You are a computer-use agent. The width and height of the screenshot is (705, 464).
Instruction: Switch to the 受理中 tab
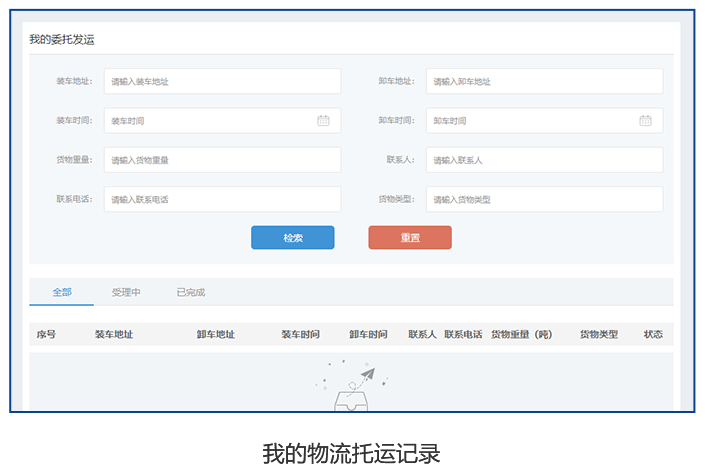(126, 292)
